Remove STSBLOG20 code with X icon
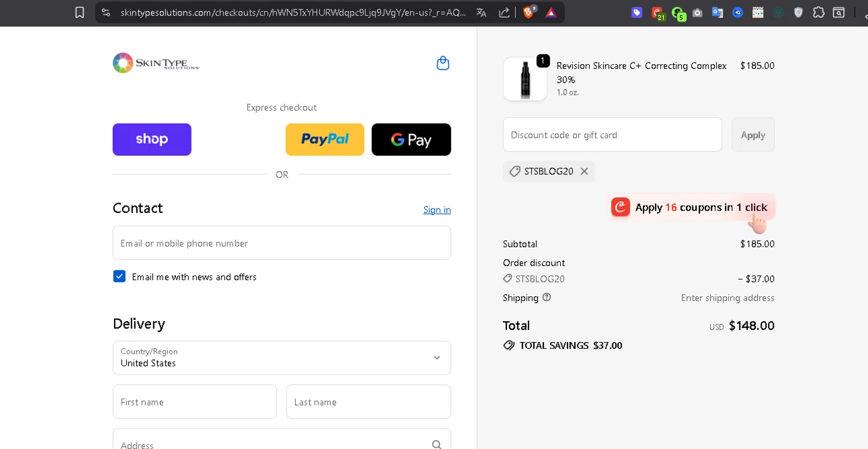868x449 pixels. (x=584, y=171)
